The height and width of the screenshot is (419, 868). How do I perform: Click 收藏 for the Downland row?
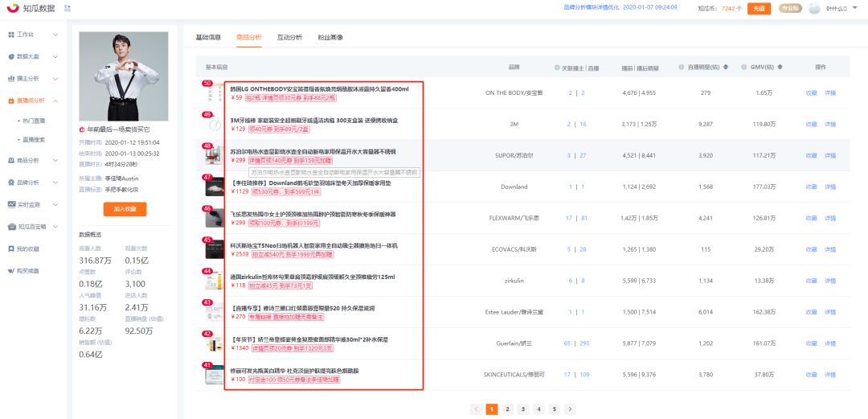click(812, 187)
